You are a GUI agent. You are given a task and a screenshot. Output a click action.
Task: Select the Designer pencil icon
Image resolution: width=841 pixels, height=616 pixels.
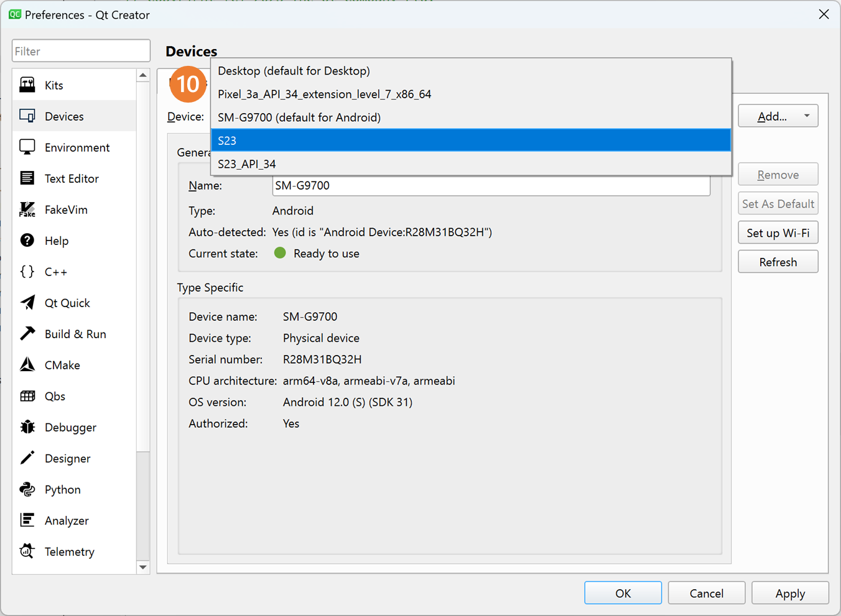tap(27, 457)
